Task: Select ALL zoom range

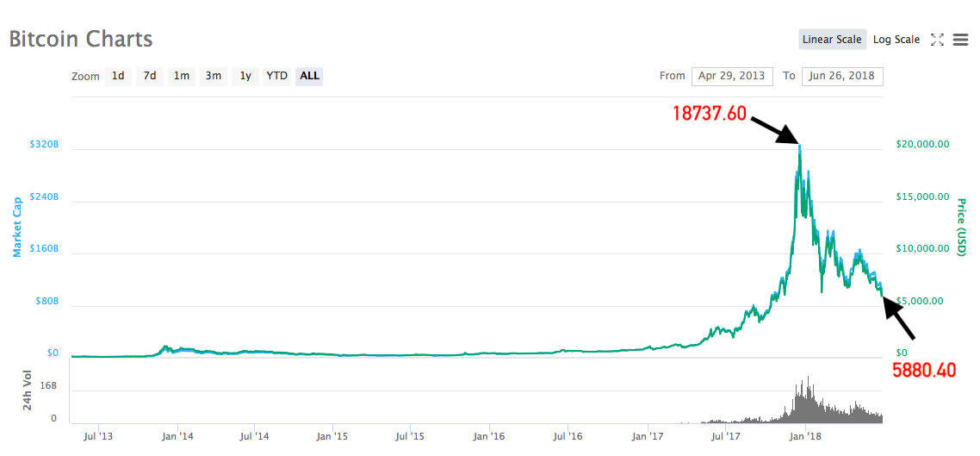Action: coord(309,76)
